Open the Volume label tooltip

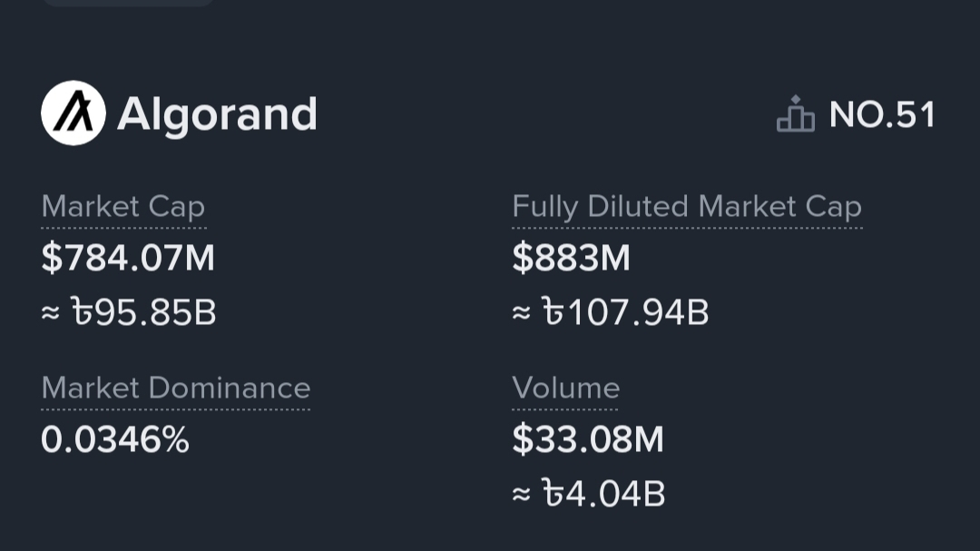coord(566,389)
